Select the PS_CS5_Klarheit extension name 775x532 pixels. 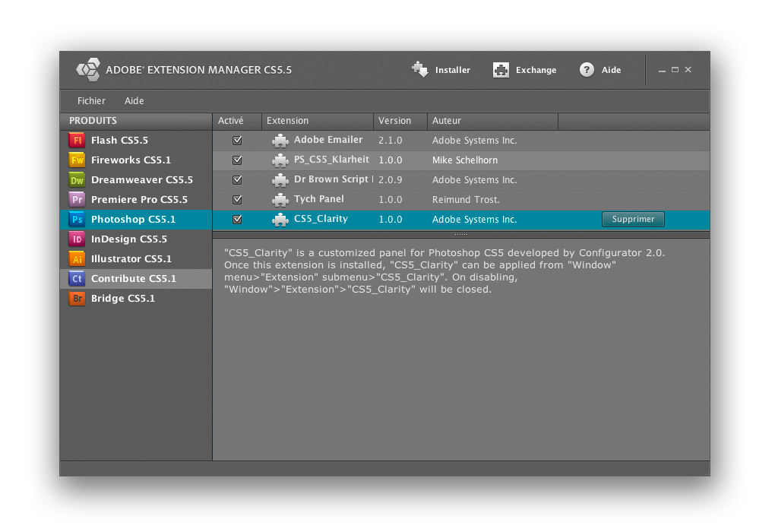point(331,160)
